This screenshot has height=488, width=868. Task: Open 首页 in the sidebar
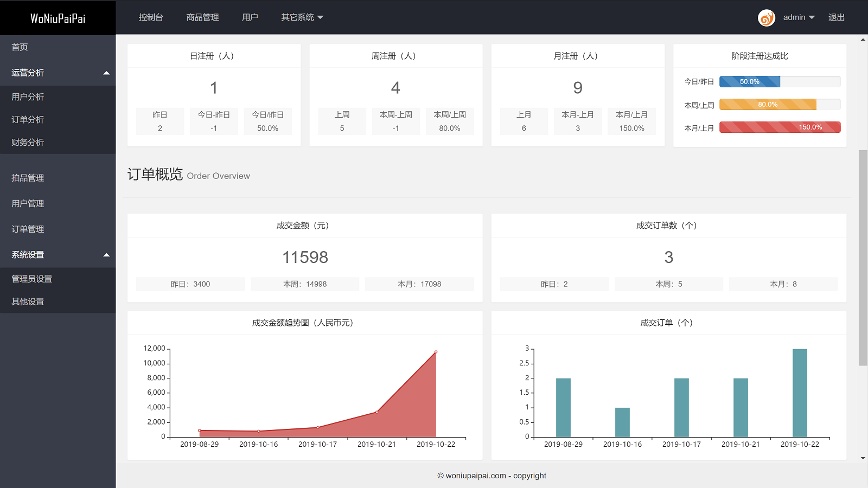pos(58,47)
